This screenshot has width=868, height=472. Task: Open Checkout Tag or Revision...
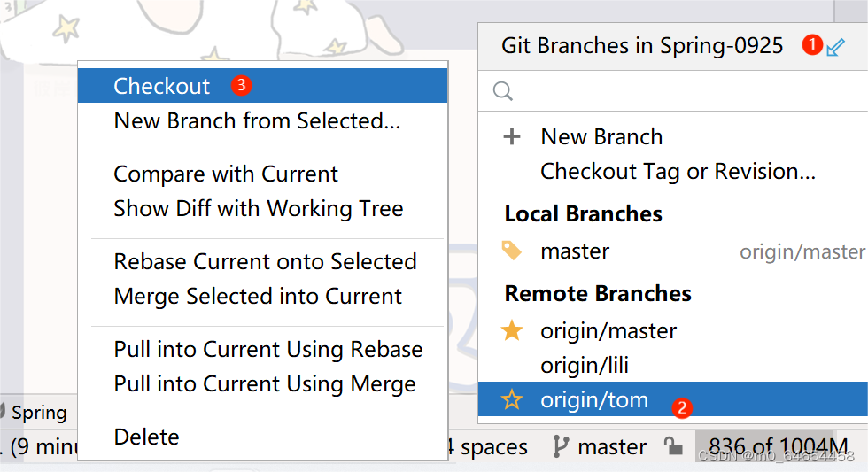click(678, 172)
